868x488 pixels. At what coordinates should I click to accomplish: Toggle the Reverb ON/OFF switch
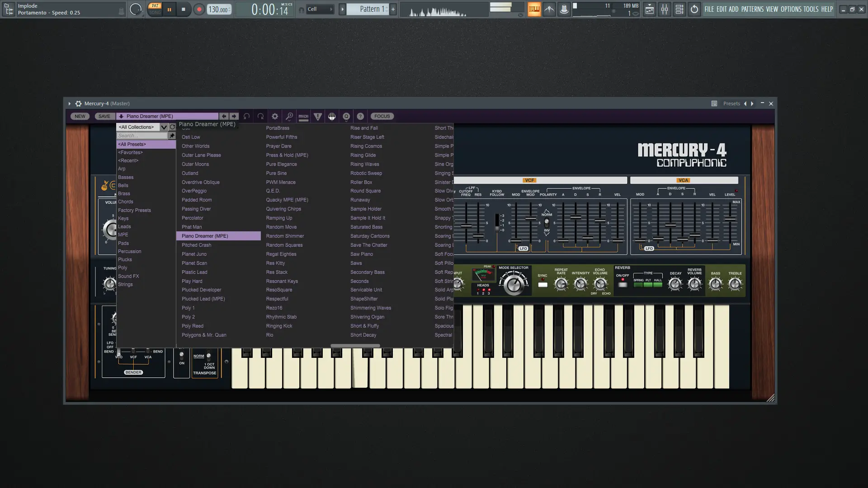[x=623, y=284]
